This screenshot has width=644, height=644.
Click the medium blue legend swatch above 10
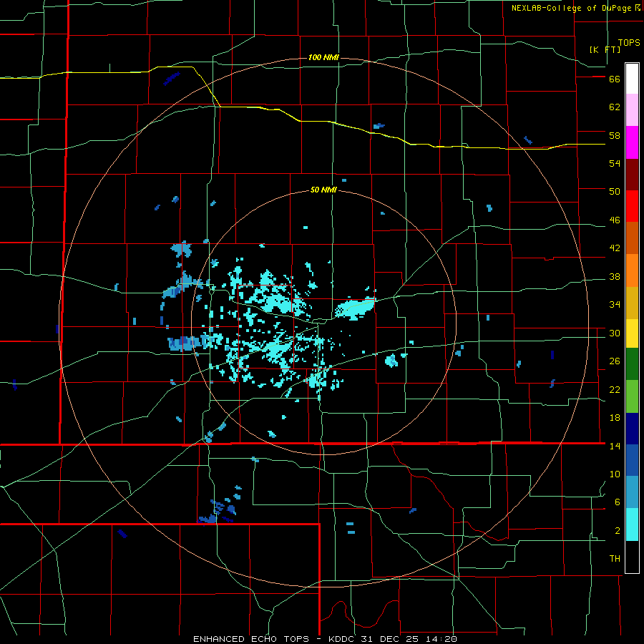tap(632, 460)
